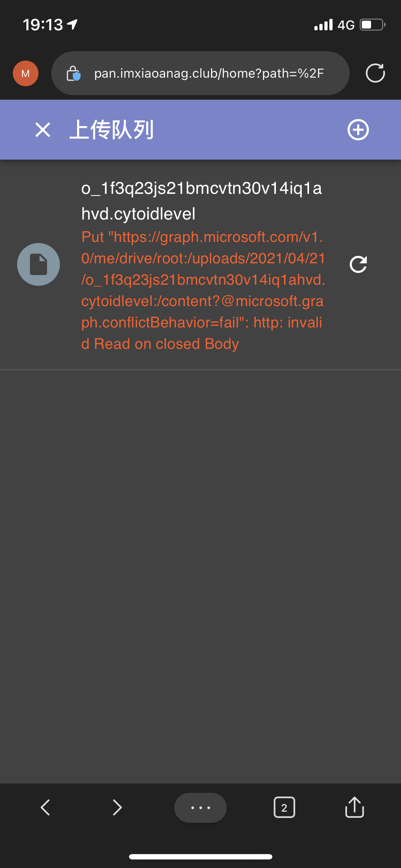Tap the file type icon of upload item

[38, 264]
